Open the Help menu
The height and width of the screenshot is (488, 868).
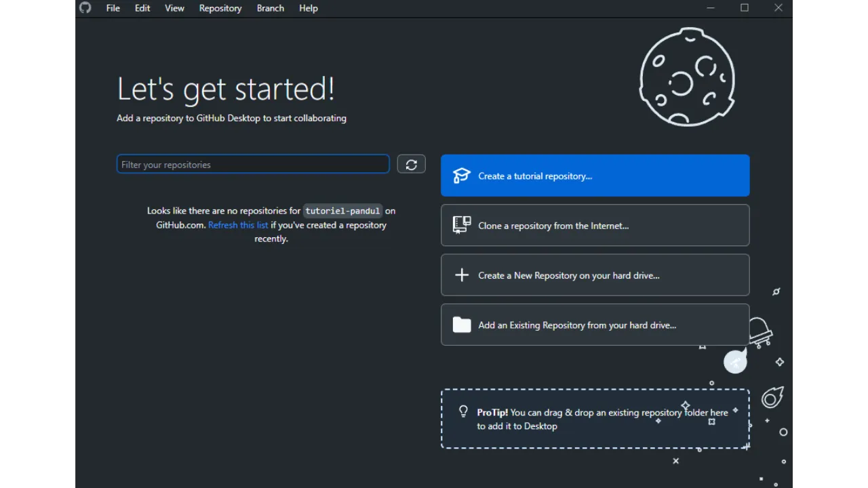coord(309,8)
